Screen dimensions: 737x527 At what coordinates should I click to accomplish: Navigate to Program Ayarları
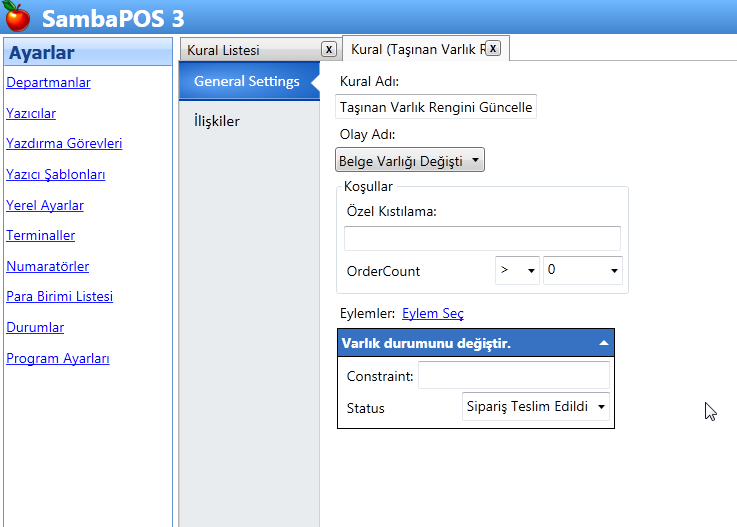(x=58, y=358)
